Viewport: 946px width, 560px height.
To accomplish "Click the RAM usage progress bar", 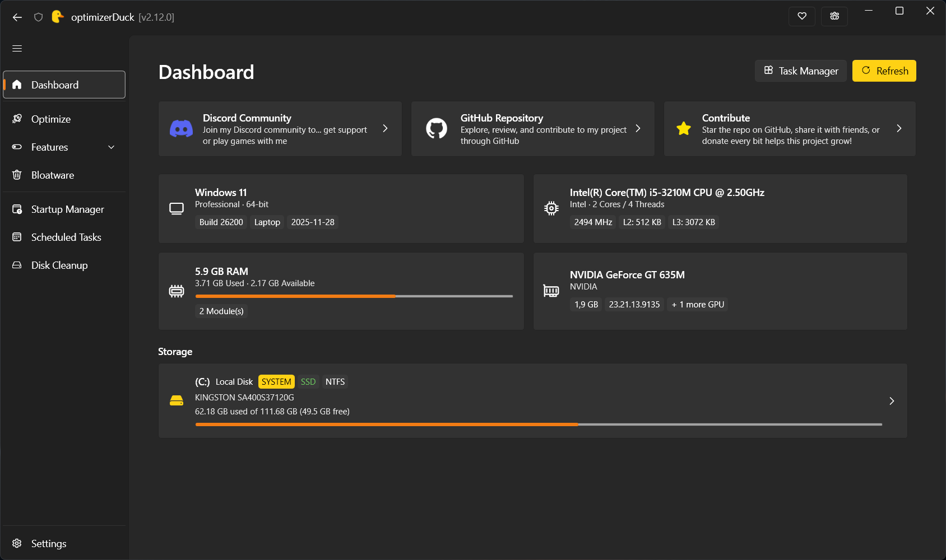I will [354, 296].
